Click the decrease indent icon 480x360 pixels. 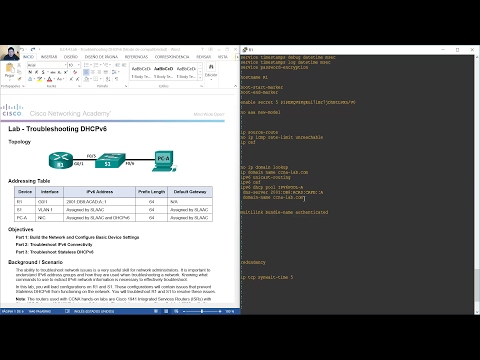[117, 65]
